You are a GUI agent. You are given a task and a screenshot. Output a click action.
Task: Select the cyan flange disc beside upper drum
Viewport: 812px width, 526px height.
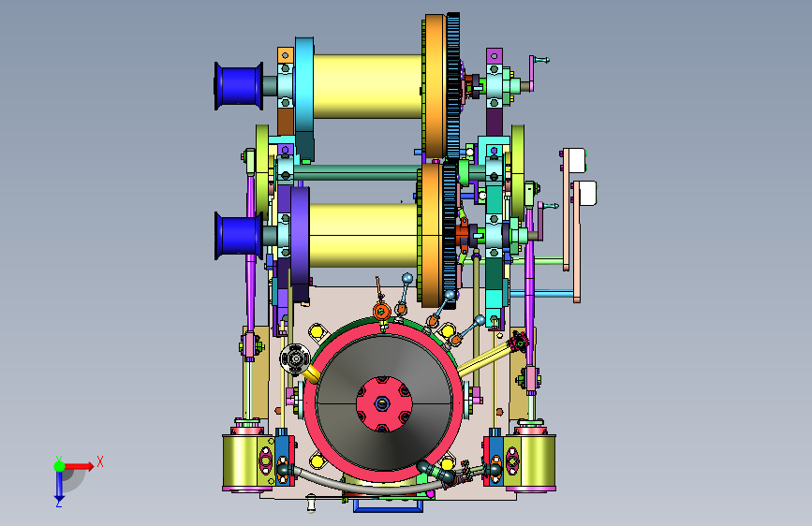pyautogui.click(x=304, y=98)
